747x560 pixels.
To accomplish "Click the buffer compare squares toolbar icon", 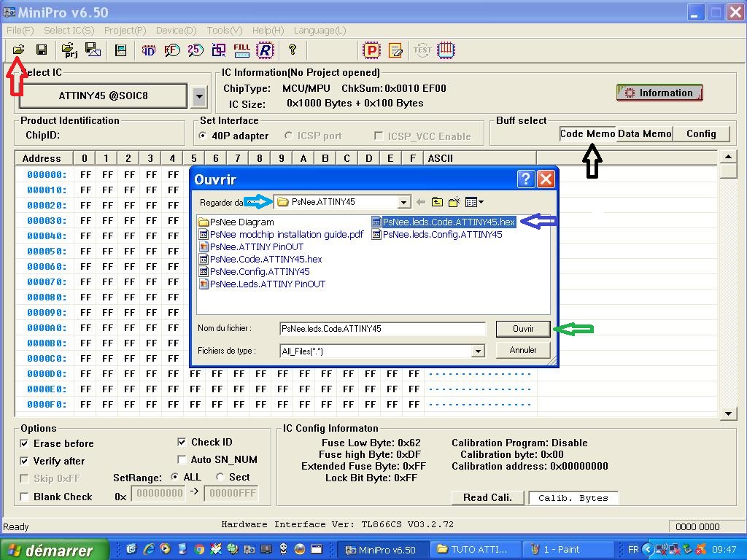I will click(x=219, y=50).
